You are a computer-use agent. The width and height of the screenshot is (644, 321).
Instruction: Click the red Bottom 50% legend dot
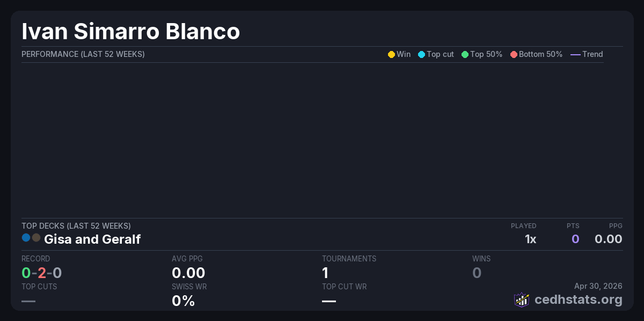click(514, 54)
